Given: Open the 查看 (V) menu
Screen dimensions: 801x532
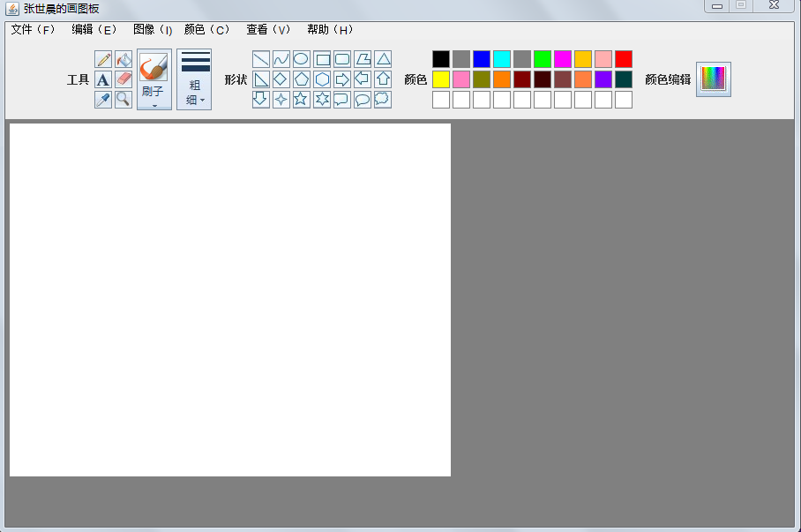Looking at the screenshot, I should (x=268, y=30).
